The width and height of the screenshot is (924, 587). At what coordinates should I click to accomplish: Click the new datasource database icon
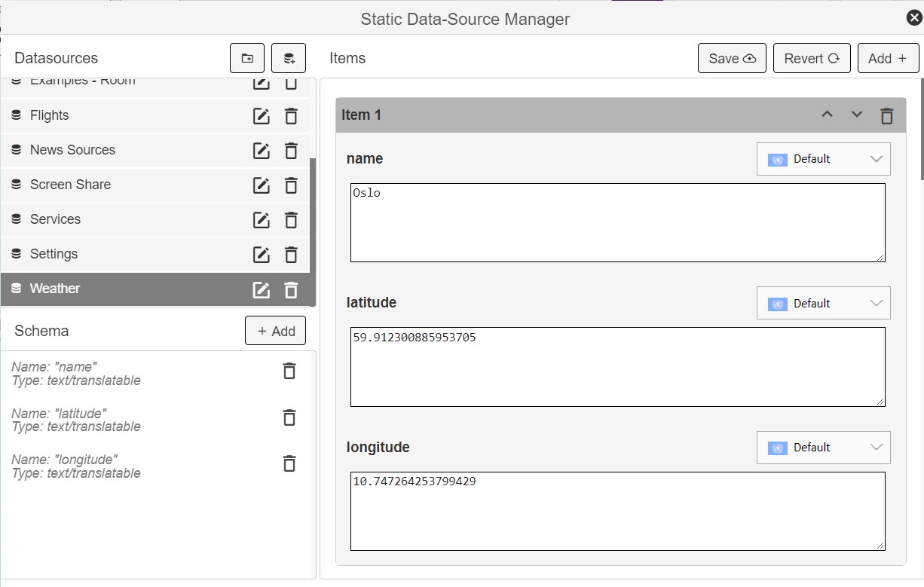(x=289, y=58)
